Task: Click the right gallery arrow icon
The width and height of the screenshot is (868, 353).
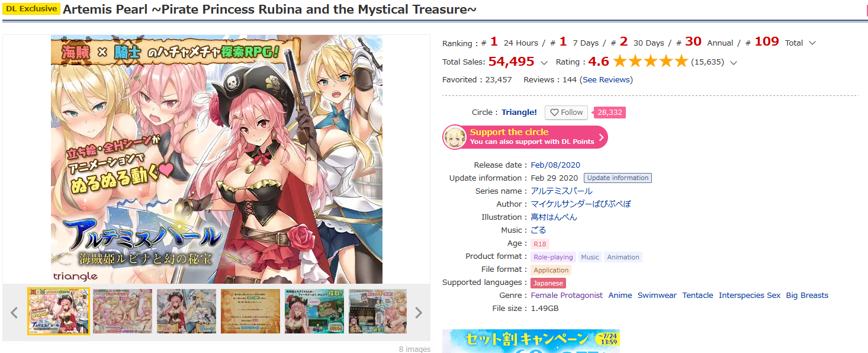Action: [419, 313]
